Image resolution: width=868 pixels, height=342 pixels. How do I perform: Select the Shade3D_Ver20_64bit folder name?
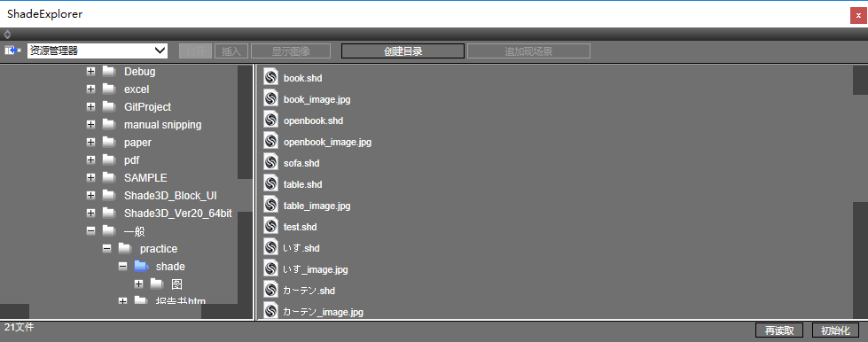[177, 213]
